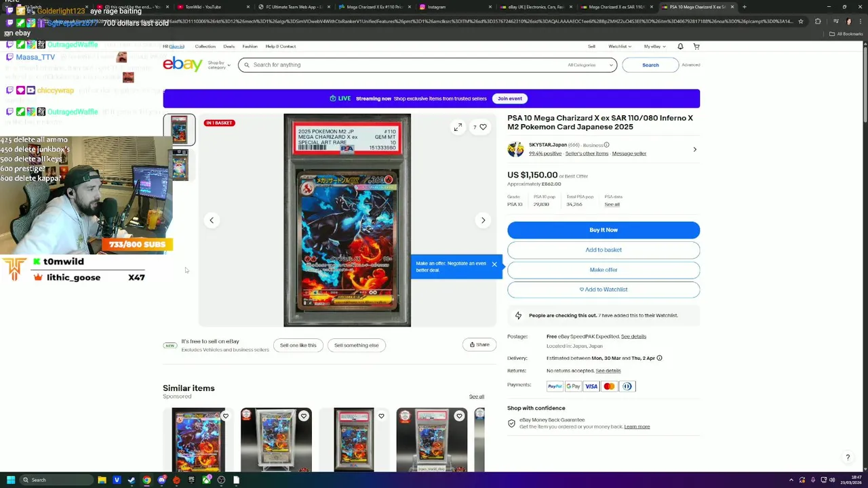Switch to eBay UK Electronics tab
The height and width of the screenshot is (488, 868).
click(536, 7)
